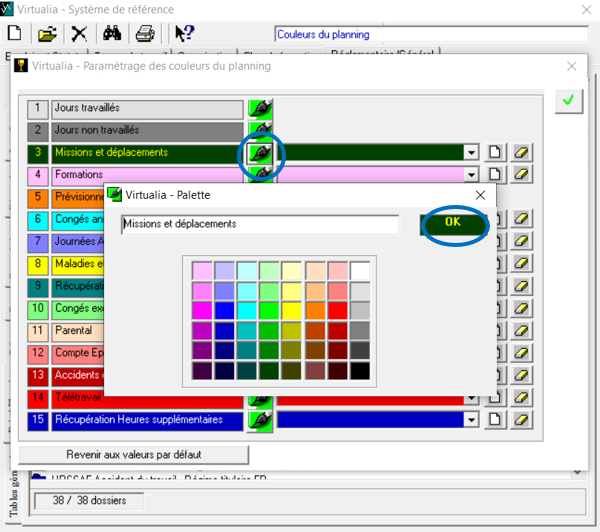This screenshot has height=532, width=600.
Task: Open palette for Missions et déplacements row
Action: [x=259, y=153]
